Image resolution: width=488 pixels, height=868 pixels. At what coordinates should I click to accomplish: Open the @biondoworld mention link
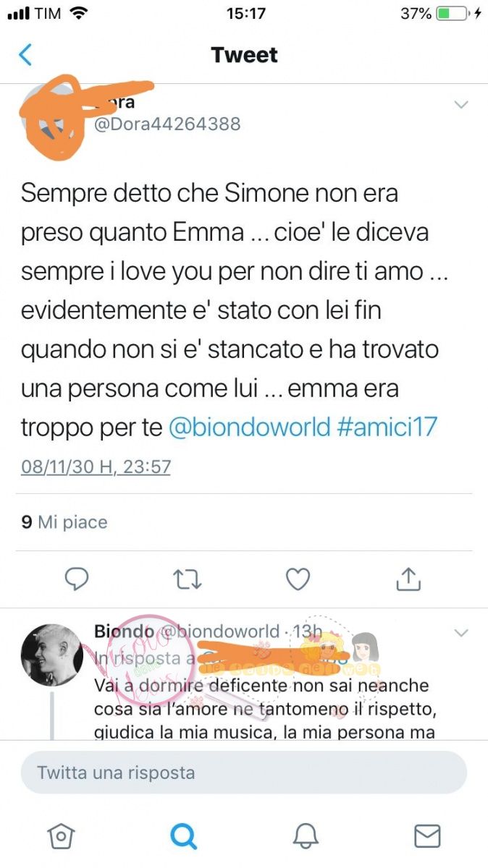(251, 427)
